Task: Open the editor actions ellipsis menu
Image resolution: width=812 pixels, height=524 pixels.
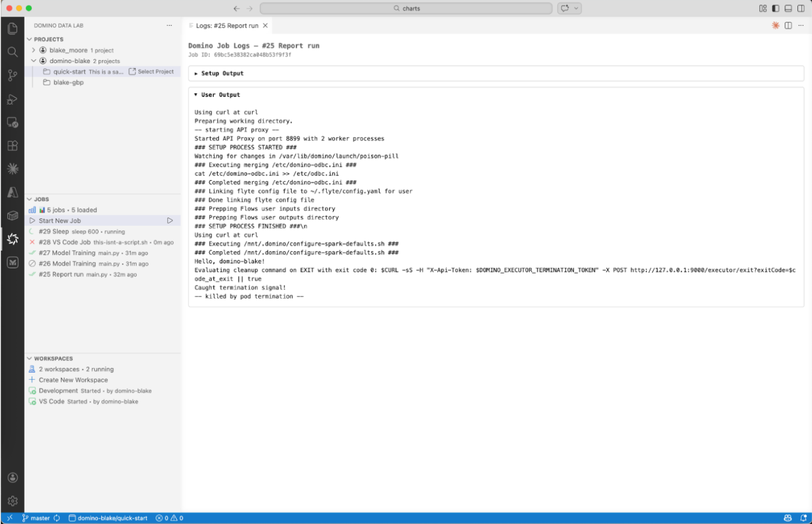Action: [x=801, y=25]
